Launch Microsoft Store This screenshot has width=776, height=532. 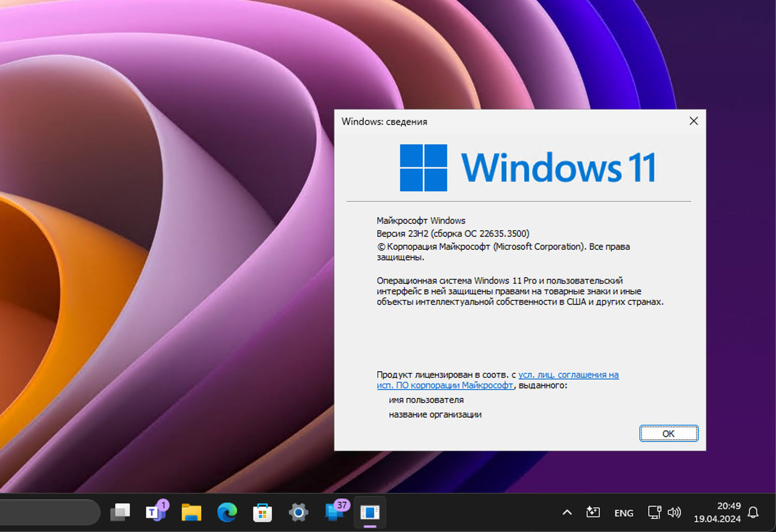[262, 512]
